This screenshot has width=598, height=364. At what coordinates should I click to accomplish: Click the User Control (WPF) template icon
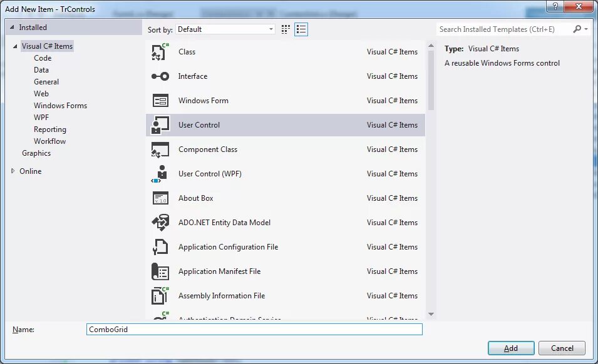point(160,173)
